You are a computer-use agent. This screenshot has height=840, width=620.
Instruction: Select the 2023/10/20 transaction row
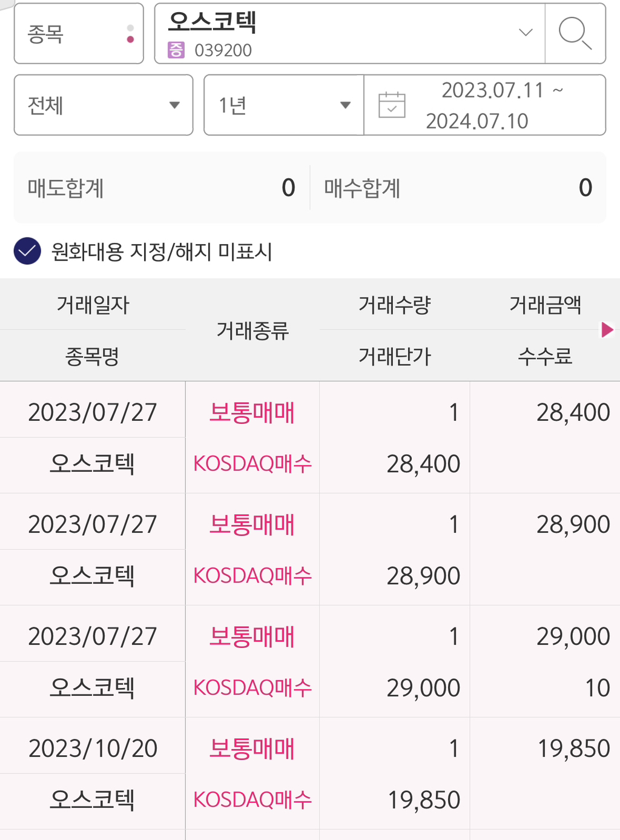tap(310, 773)
